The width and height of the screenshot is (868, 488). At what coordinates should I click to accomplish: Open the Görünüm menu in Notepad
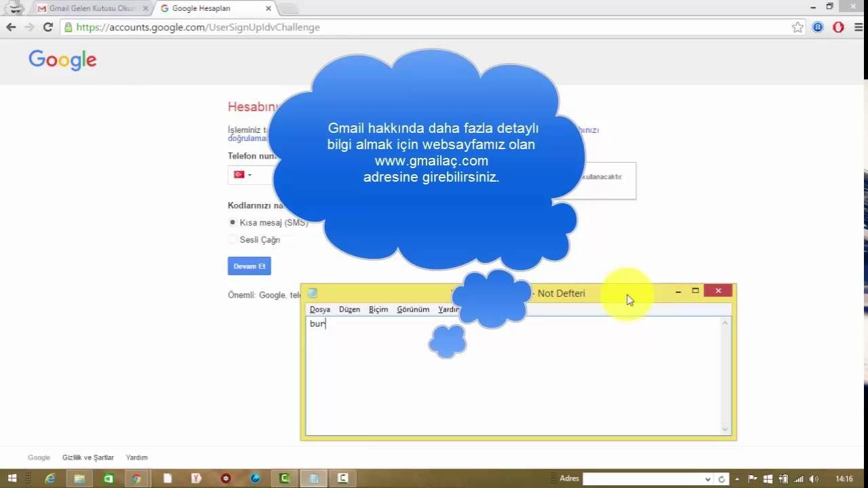(x=413, y=309)
